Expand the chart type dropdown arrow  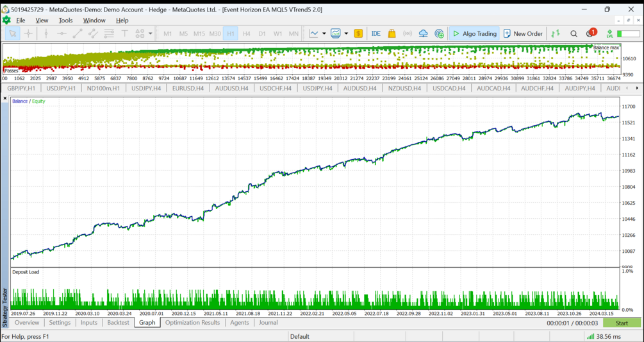pyautogui.click(x=324, y=34)
